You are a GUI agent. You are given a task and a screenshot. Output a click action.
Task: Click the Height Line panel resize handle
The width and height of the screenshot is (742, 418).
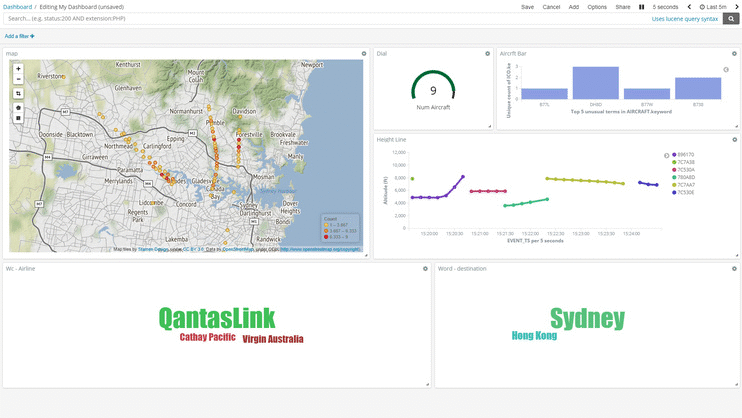pos(737,255)
